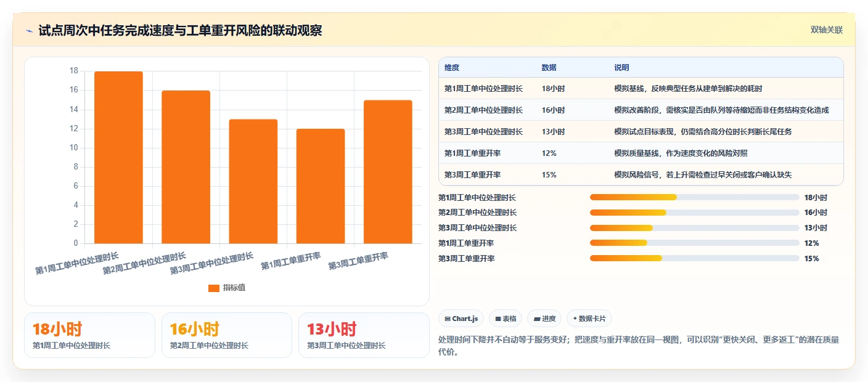Click table cell 第1周工单中位处理时长 in 维度 column
This screenshot has height=382, width=868.
coord(483,89)
